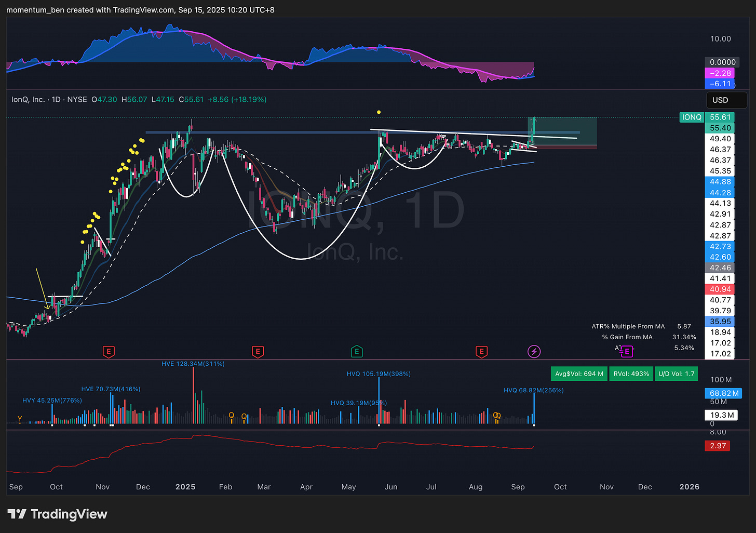Click the TradingView logo
This screenshot has height=533, width=756.
point(58,514)
